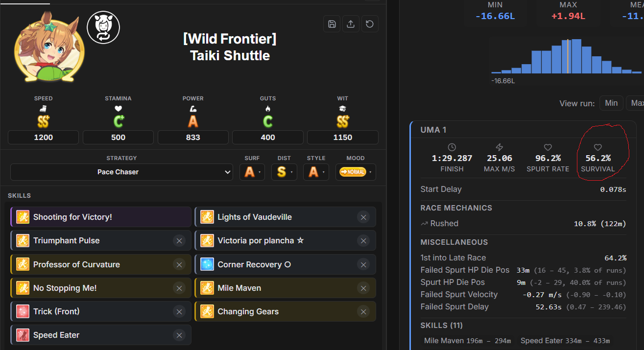This screenshot has height=350, width=644.
Task: Remove the Trick (Front) skill
Action: tap(179, 311)
